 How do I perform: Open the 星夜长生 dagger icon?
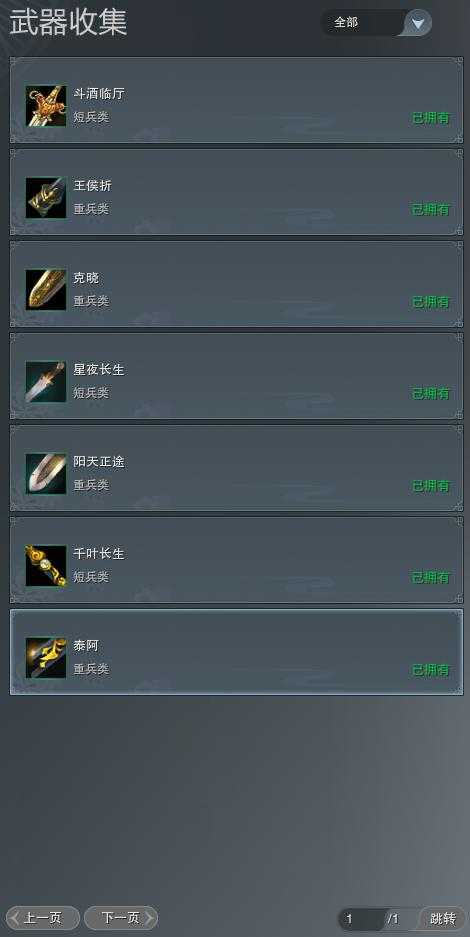pos(46,382)
